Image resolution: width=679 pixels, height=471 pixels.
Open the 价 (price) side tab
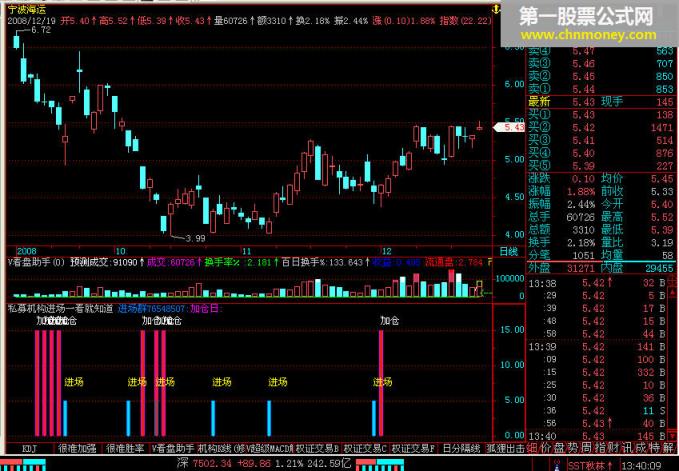[x=546, y=448]
